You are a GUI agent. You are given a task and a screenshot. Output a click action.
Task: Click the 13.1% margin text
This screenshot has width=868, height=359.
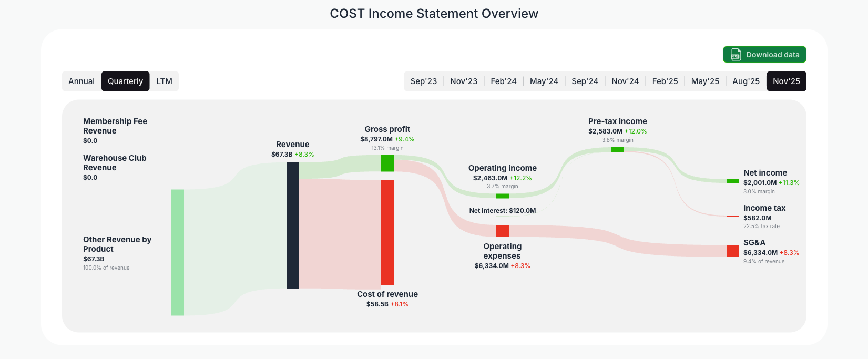click(387, 148)
